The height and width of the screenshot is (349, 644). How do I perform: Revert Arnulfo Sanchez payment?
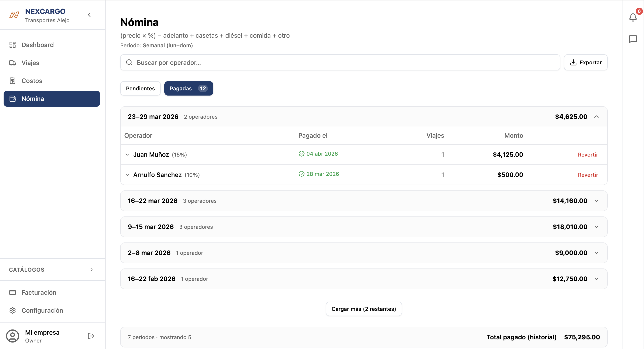click(587, 175)
